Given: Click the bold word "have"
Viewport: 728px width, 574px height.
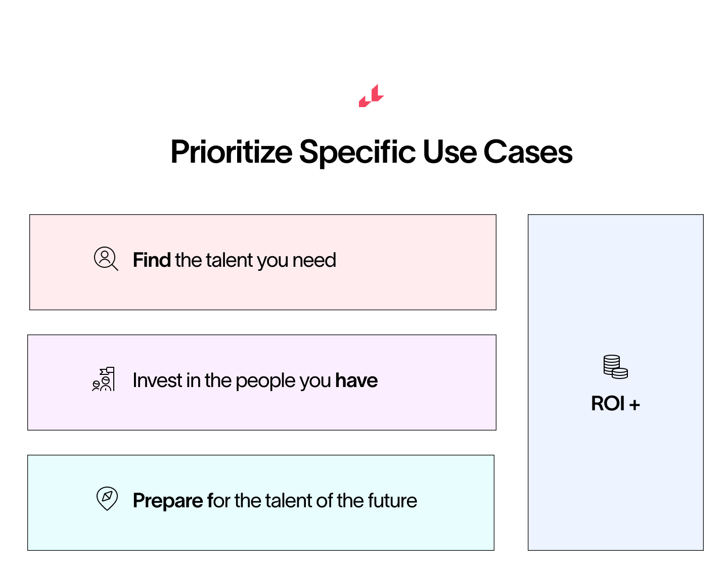Looking at the screenshot, I should 356,380.
